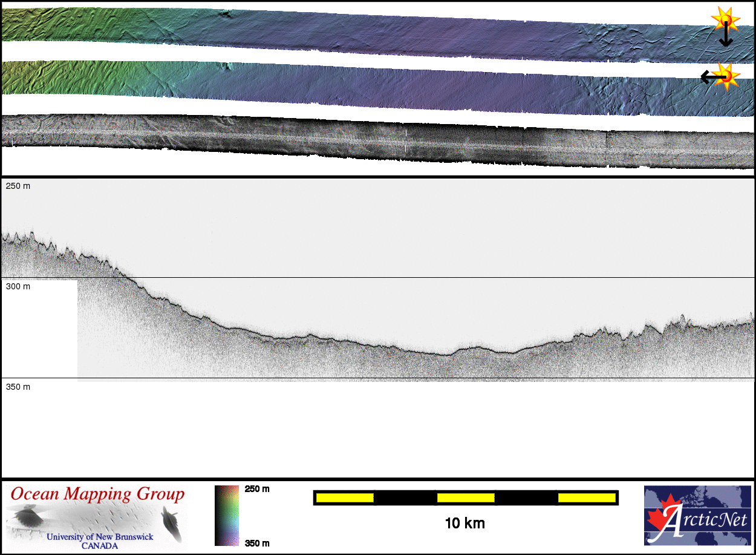Click the depth color scale bar
756x555 pixels.
click(x=227, y=515)
